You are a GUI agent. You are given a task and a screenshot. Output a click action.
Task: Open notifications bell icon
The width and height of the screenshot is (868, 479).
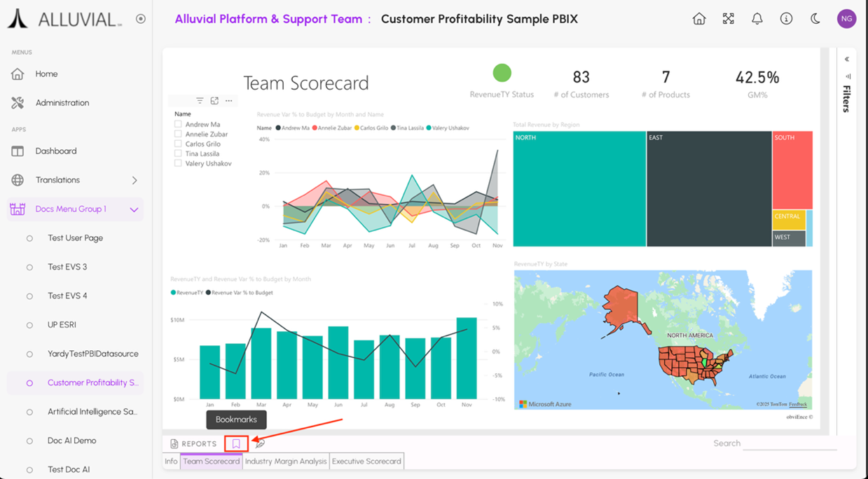click(x=757, y=19)
